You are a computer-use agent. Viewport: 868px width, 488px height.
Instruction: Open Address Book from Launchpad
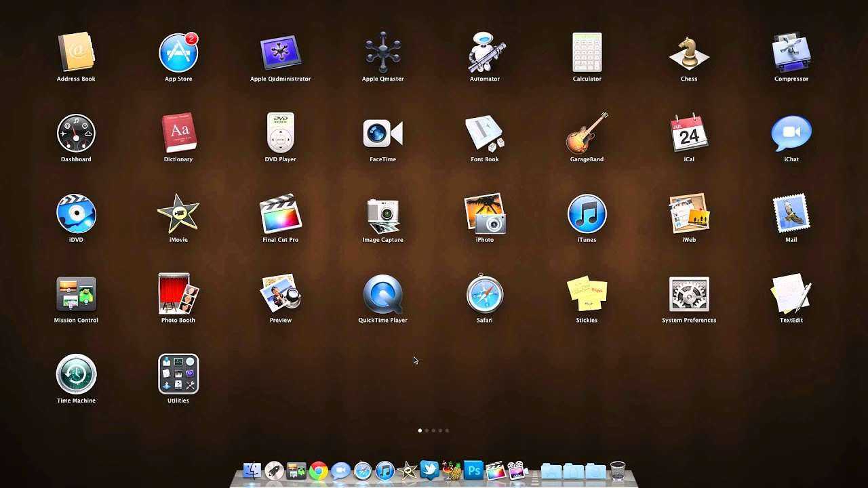point(76,53)
